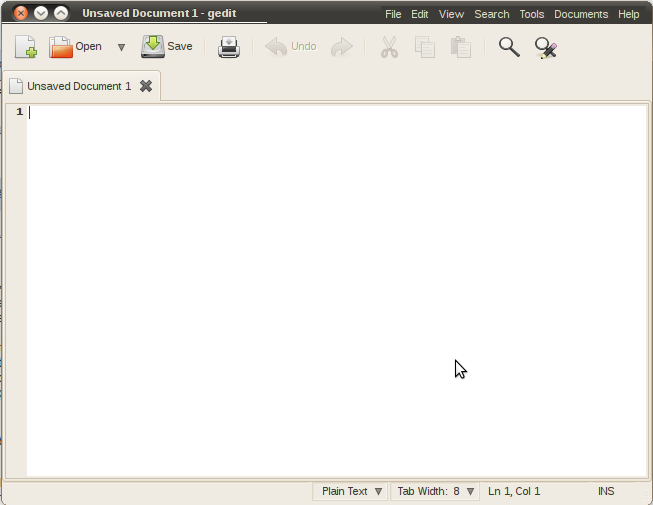
Task: Open the Tab Width dropdown
Action: click(x=435, y=491)
